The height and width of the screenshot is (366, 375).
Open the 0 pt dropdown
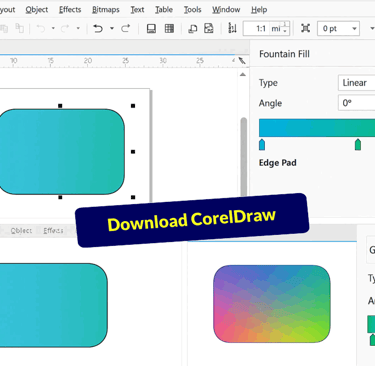(x=354, y=29)
